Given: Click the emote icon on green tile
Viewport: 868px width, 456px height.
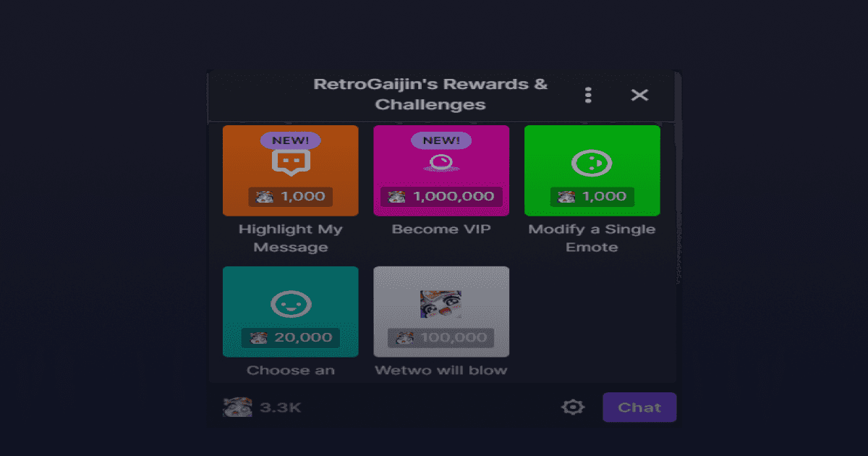Looking at the screenshot, I should tap(592, 164).
